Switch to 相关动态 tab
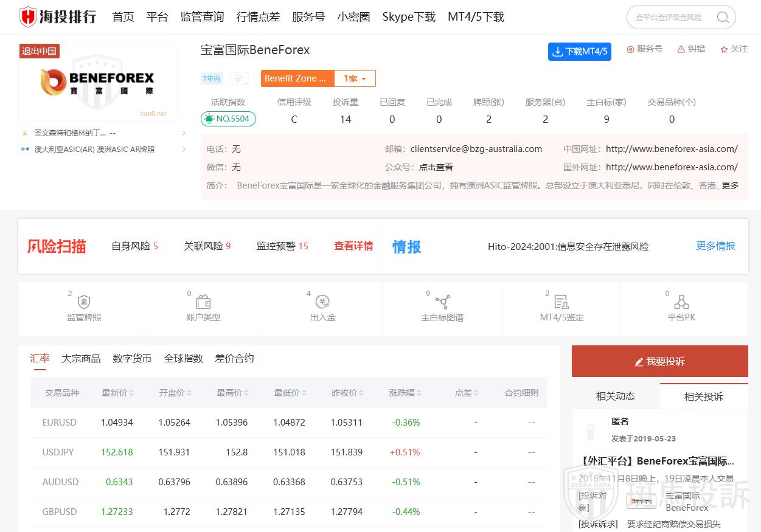This screenshot has width=761, height=532. (x=615, y=396)
